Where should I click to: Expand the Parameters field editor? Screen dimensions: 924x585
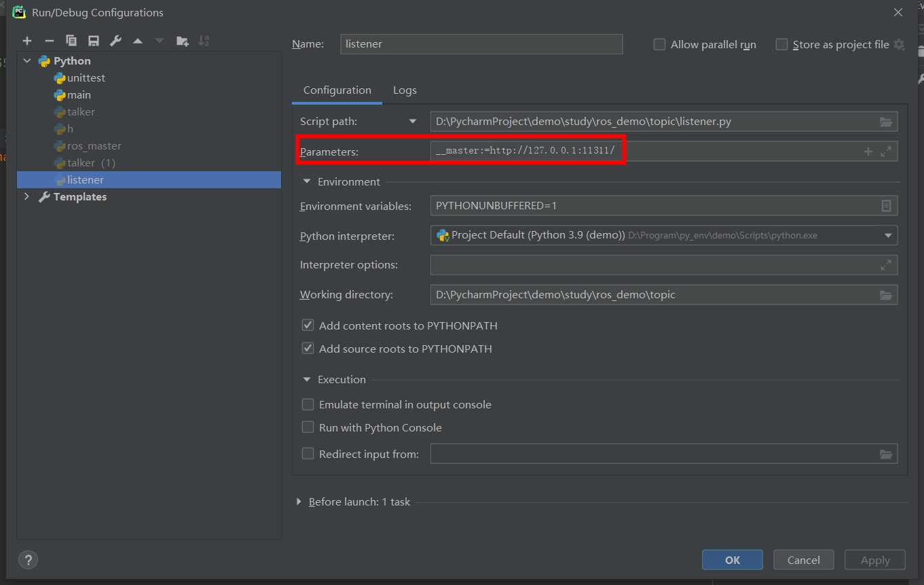point(885,152)
